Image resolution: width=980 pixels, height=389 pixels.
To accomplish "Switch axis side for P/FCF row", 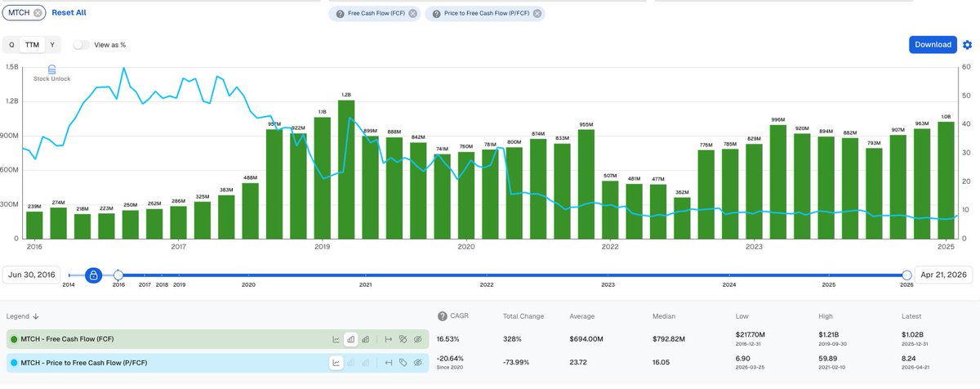I will [389, 362].
